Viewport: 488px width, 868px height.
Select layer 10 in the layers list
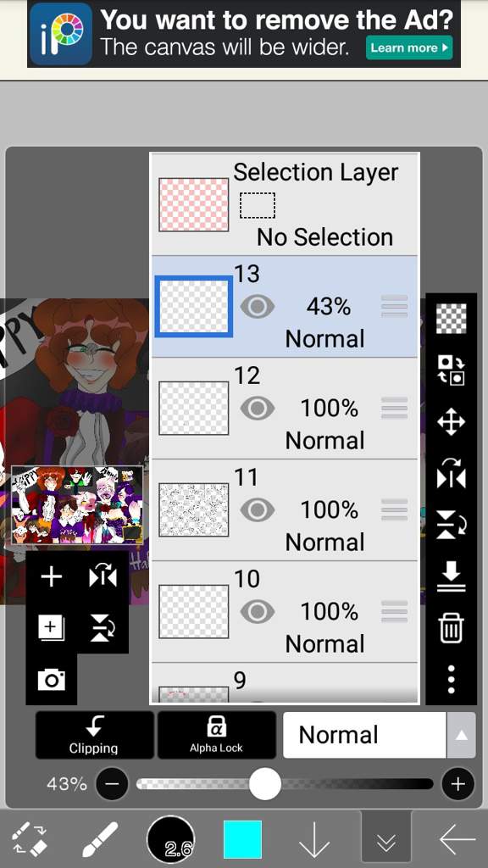click(285, 612)
